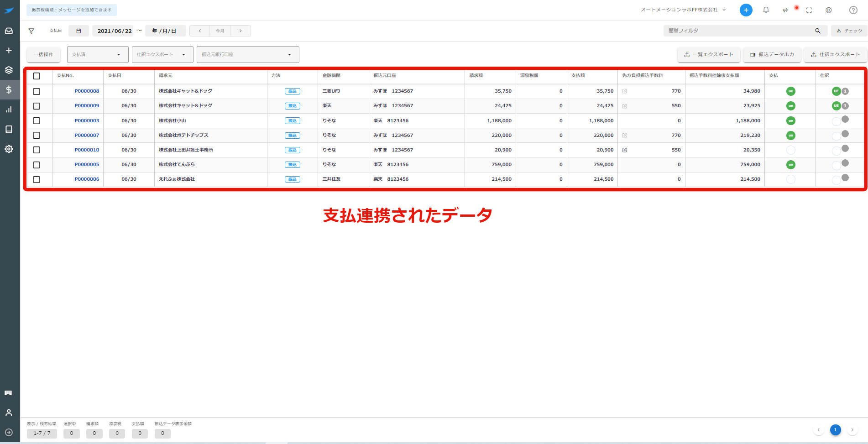Edit transfer fee for P0000010
Image resolution: width=868 pixels, height=444 pixels.
click(x=625, y=150)
